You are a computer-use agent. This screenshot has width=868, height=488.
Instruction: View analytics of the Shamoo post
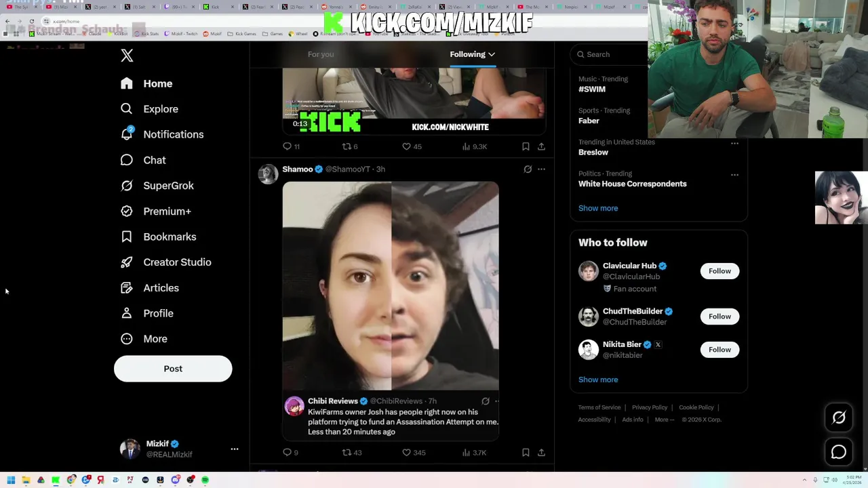[474, 452]
